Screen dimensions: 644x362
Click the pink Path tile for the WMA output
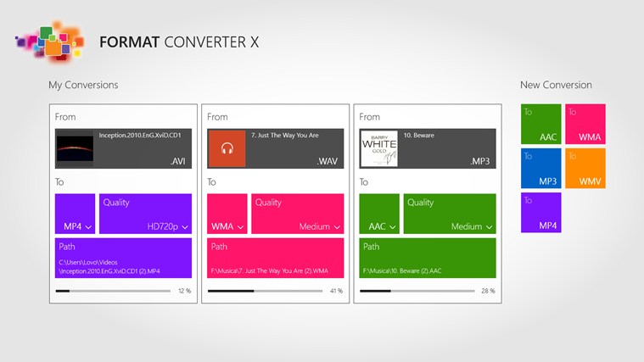click(275, 258)
